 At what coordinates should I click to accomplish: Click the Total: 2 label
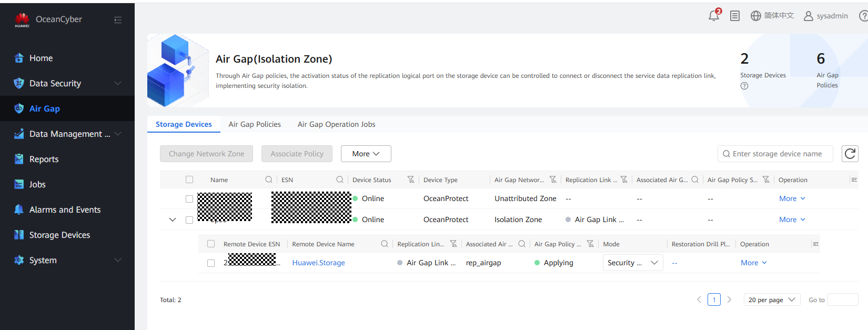(x=170, y=300)
